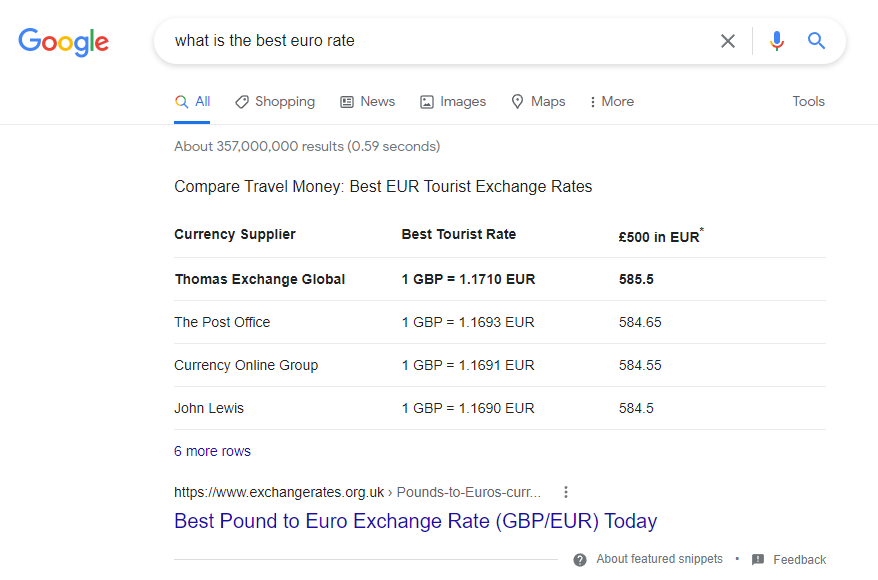Screen dimensions: 878x580
Task: Click inside the search query input field
Action: pyautogui.click(x=430, y=41)
